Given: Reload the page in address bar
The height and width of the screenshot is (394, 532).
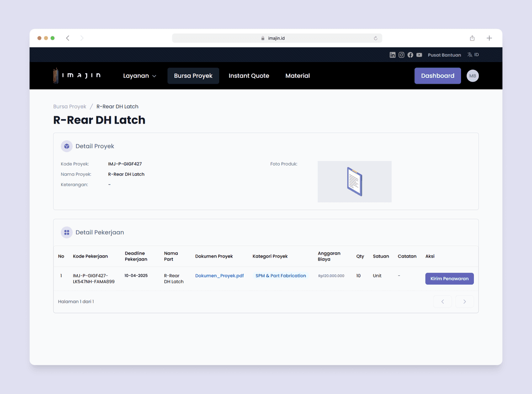Looking at the screenshot, I should pyautogui.click(x=375, y=38).
